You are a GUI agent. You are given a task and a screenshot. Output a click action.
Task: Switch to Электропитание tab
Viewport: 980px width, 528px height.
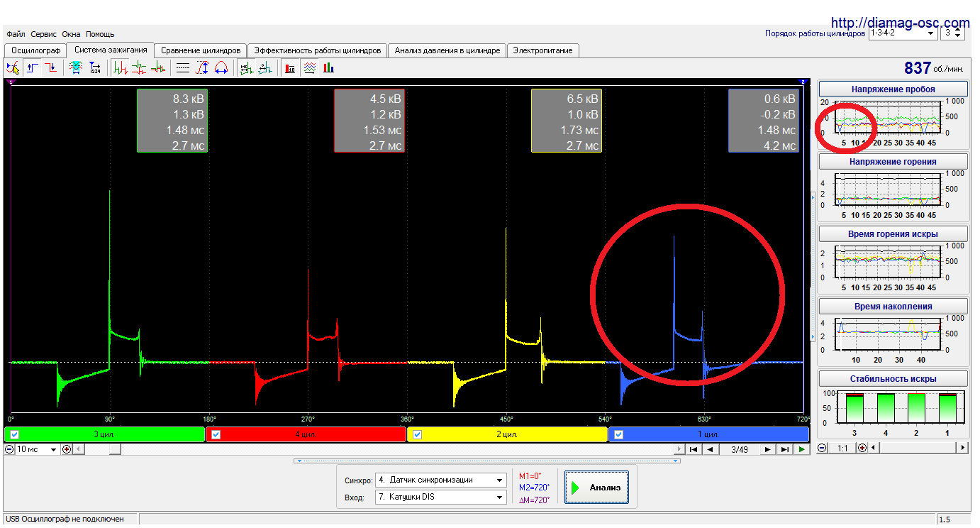point(543,50)
